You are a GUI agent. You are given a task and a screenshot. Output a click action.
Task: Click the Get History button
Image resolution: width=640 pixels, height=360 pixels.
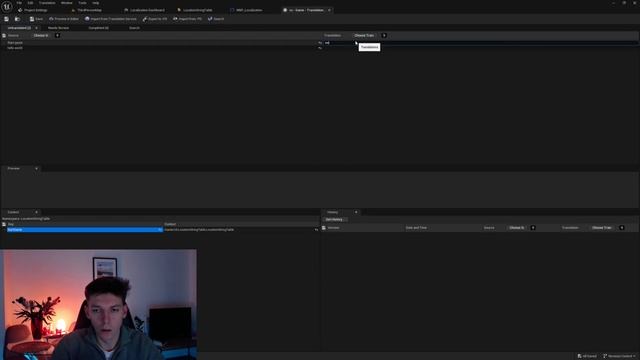pos(334,220)
